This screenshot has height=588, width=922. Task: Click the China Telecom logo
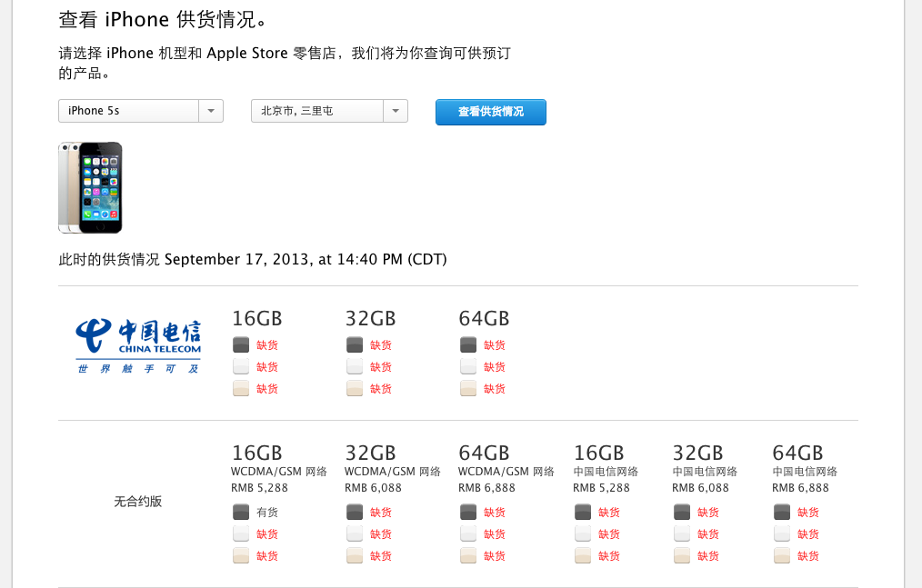tap(137, 345)
